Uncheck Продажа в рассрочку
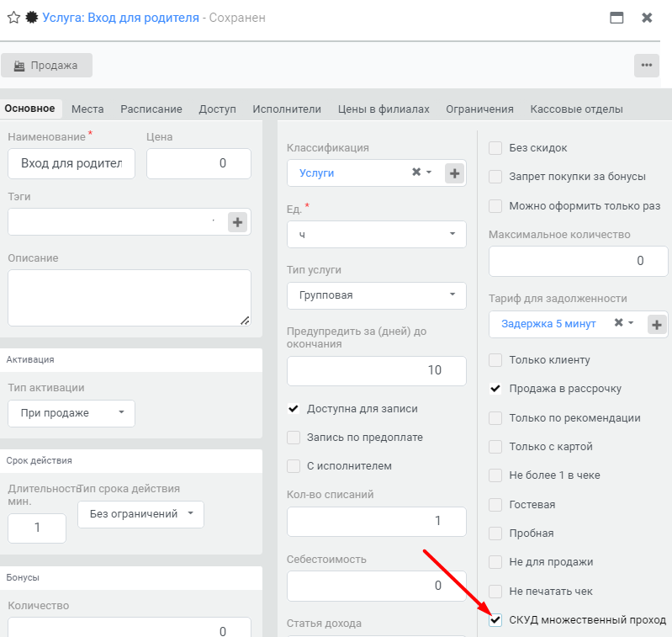 [495, 389]
